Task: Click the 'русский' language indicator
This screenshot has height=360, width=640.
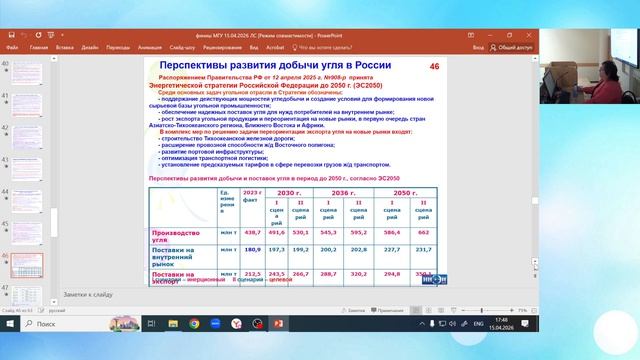Action: 57,311
